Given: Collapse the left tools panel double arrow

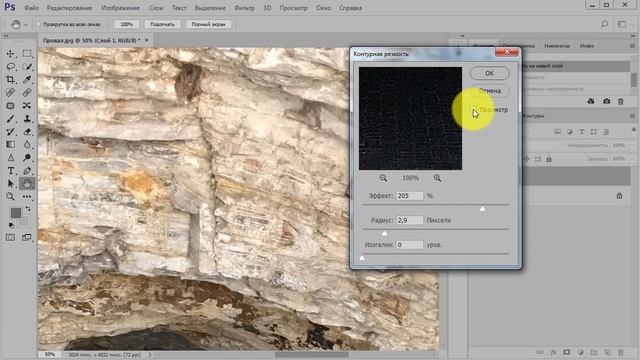Looking at the screenshot, I should pos(6,36).
